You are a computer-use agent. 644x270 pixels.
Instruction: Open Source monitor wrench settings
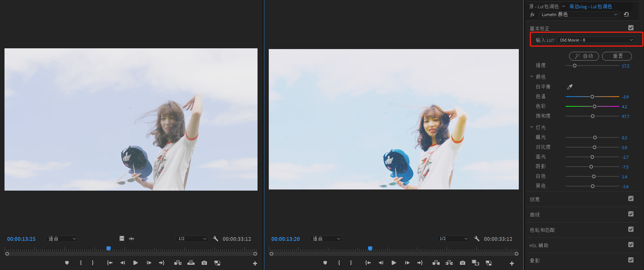click(x=216, y=239)
